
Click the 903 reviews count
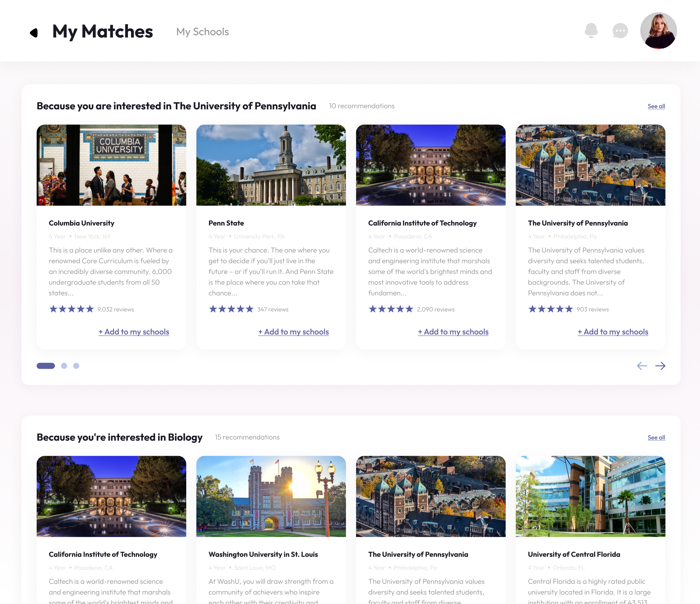coord(593,309)
